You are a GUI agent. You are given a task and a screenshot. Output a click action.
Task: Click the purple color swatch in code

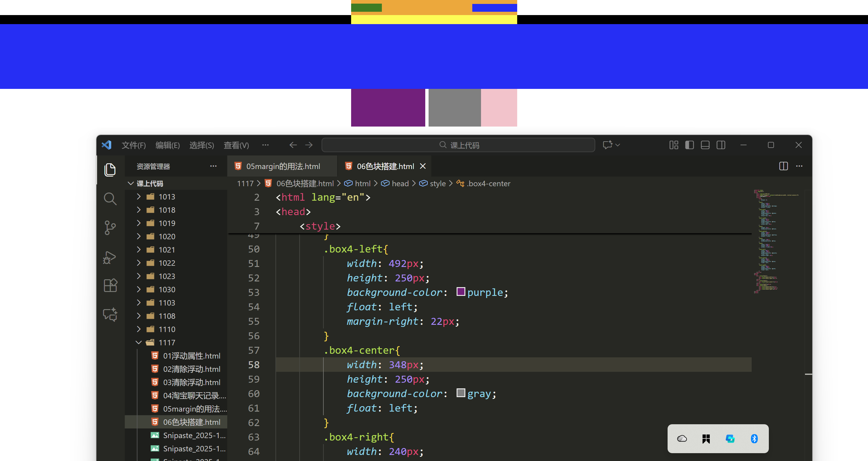[x=461, y=291]
